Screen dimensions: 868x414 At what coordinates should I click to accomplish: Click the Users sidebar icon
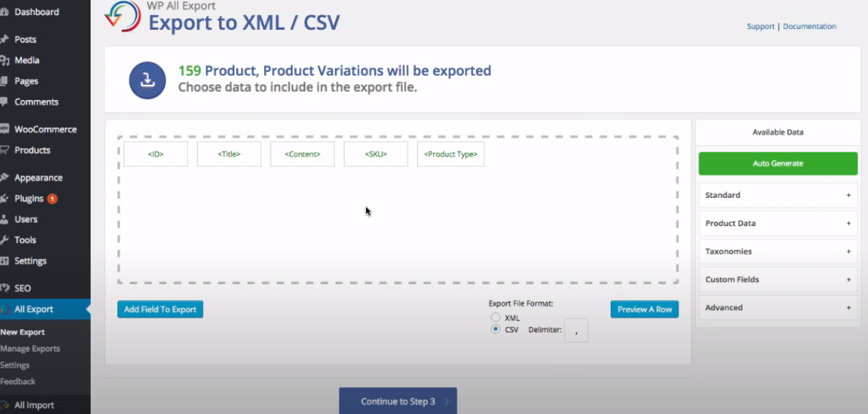(4, 219)
